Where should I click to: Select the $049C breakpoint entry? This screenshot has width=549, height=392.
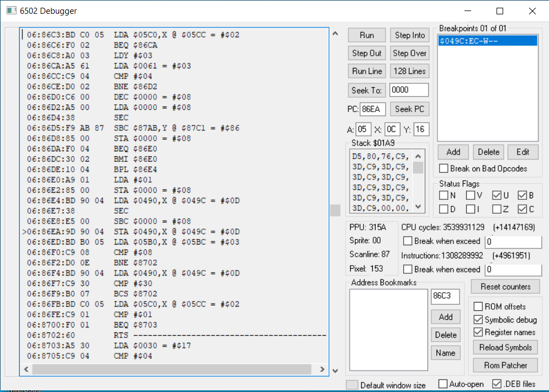pyautogui.click(x=487, y=41)
